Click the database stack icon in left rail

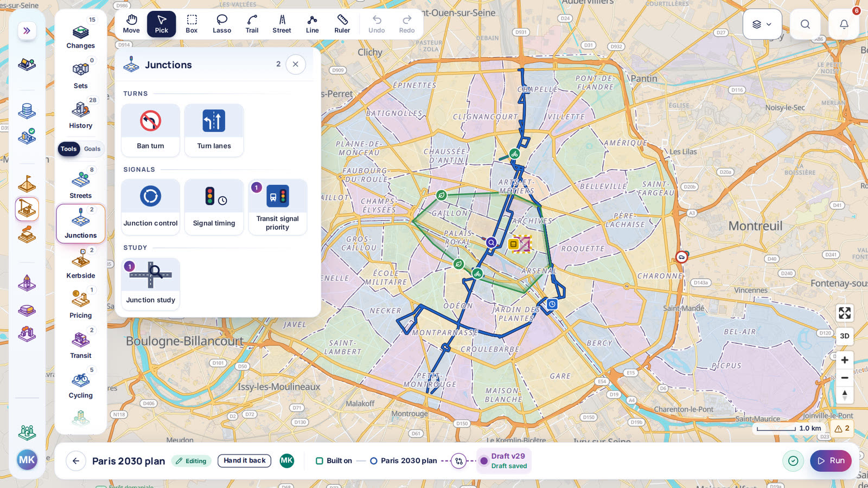[27, 111]
